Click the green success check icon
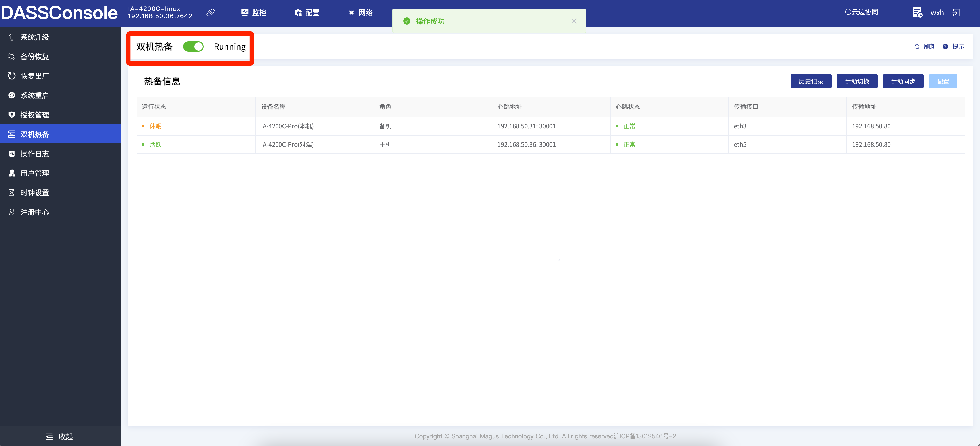The width and height of the screenshot is (980, 446). click(x=407, y=21)
